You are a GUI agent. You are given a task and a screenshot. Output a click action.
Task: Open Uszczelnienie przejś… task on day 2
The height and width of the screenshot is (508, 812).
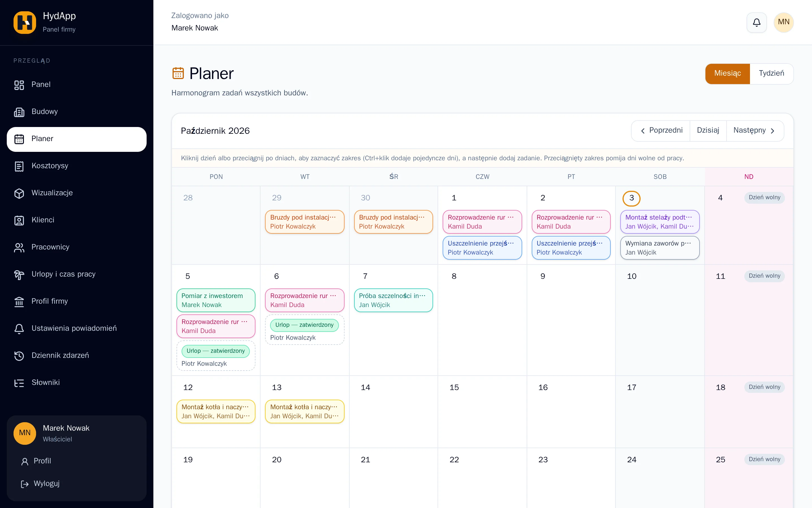point(571,248)
